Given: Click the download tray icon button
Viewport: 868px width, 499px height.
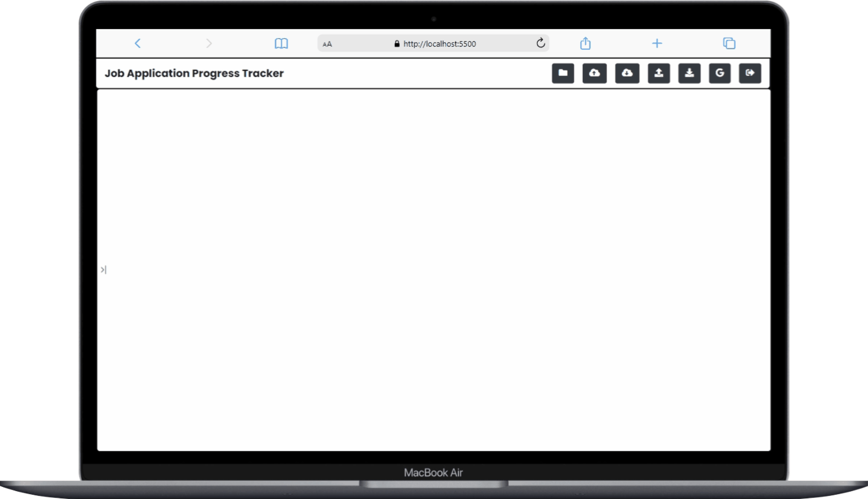Looking at the screenshot, I should (x=689, y=73).
